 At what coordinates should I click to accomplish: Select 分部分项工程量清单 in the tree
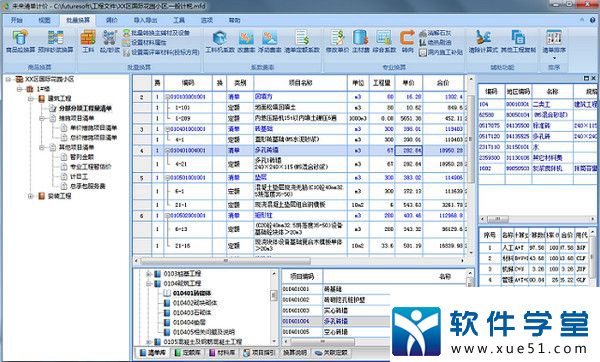[85, 109]
